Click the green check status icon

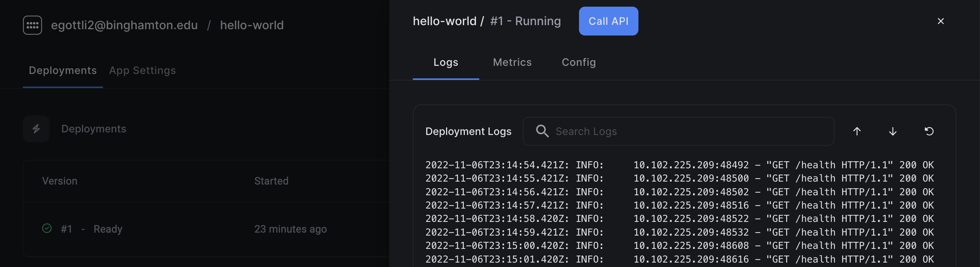[x=47, y=229]
